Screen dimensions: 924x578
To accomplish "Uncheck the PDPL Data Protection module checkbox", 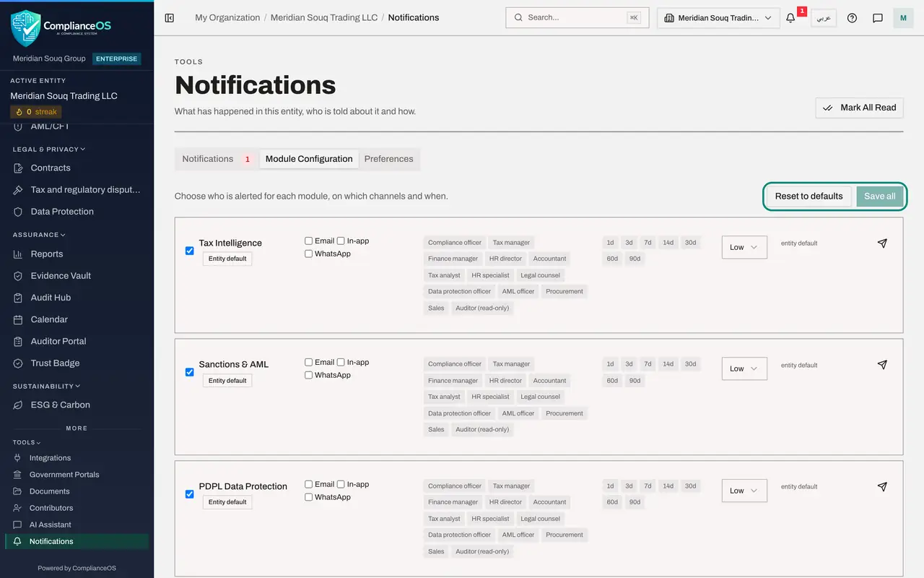I will click(190, 494).
